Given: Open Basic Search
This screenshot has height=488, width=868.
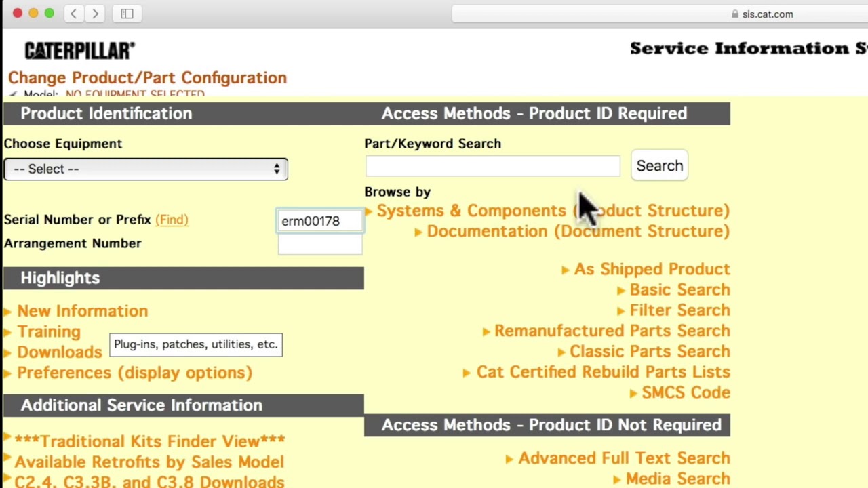Looking at the screenshot, I should pyautogui.click(x=680, y=290).
